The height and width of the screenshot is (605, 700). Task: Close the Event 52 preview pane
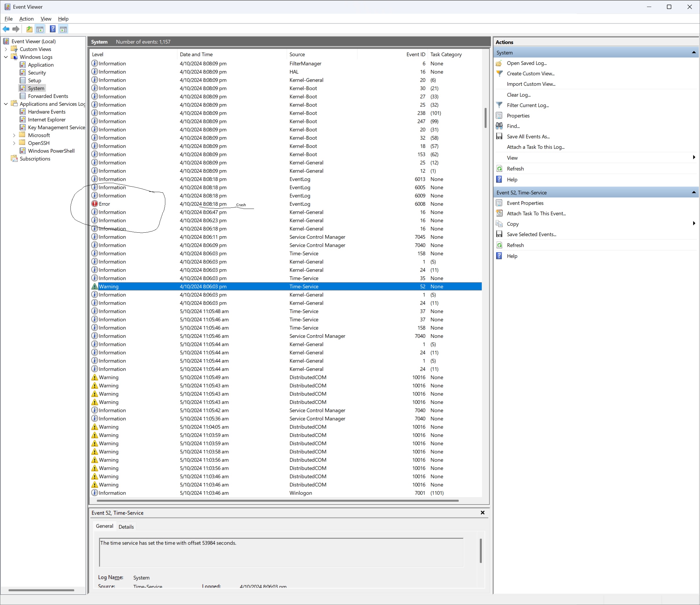click(483, 513)
